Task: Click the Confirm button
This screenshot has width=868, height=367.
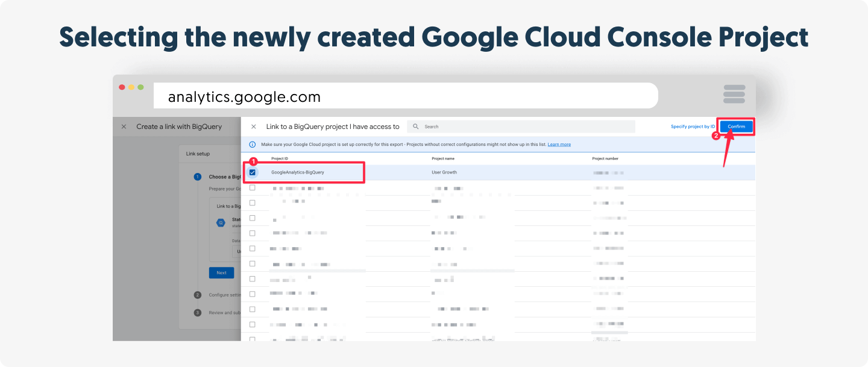Action: (736, 127)
